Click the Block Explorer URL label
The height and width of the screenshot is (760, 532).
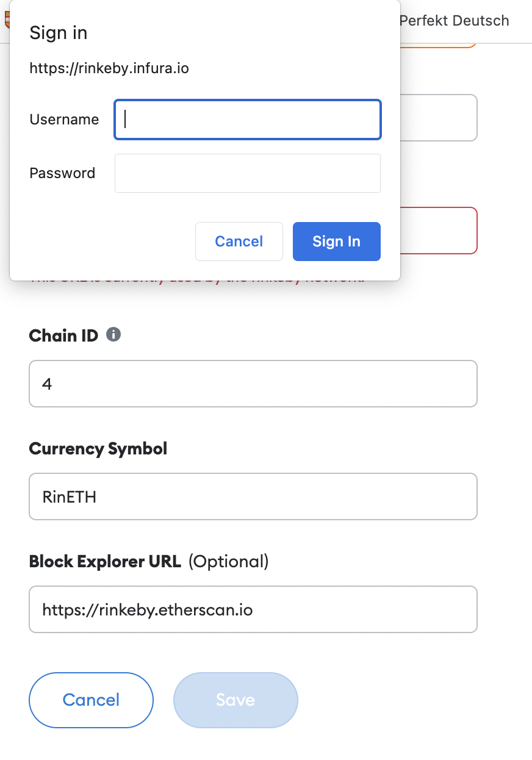[105, 561]
